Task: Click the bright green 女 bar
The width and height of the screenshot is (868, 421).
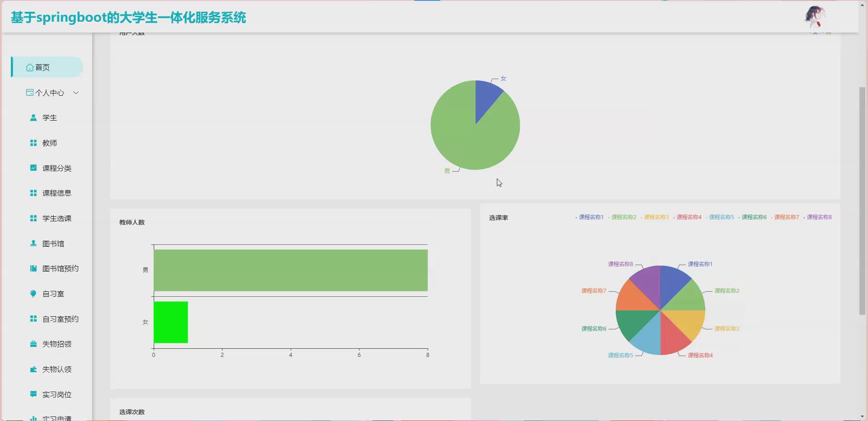Action: [171, 322]
